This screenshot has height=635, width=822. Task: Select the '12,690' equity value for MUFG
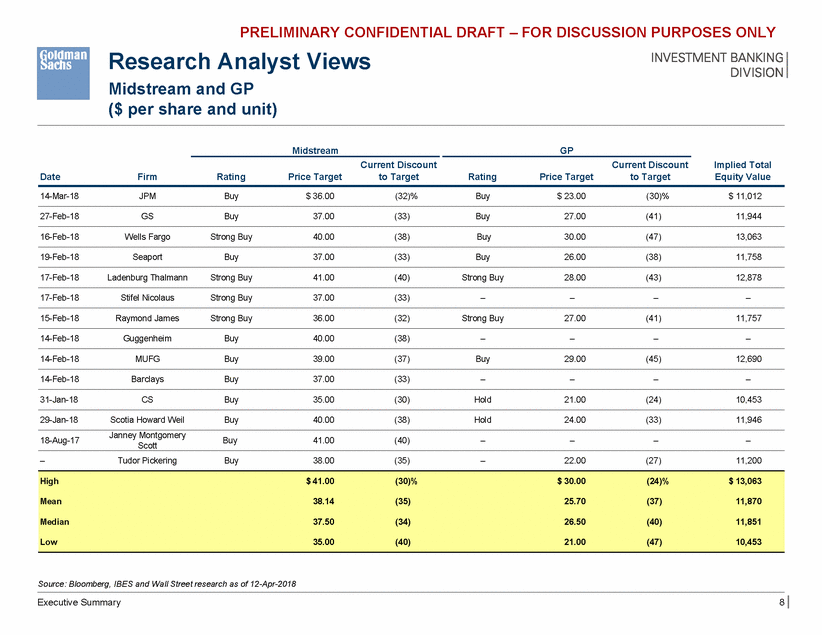tap(749, 359)
